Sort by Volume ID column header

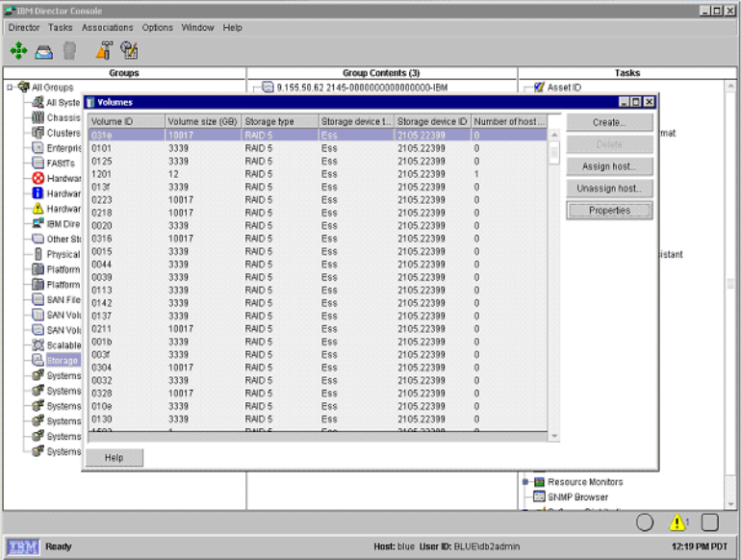point(127,121)
